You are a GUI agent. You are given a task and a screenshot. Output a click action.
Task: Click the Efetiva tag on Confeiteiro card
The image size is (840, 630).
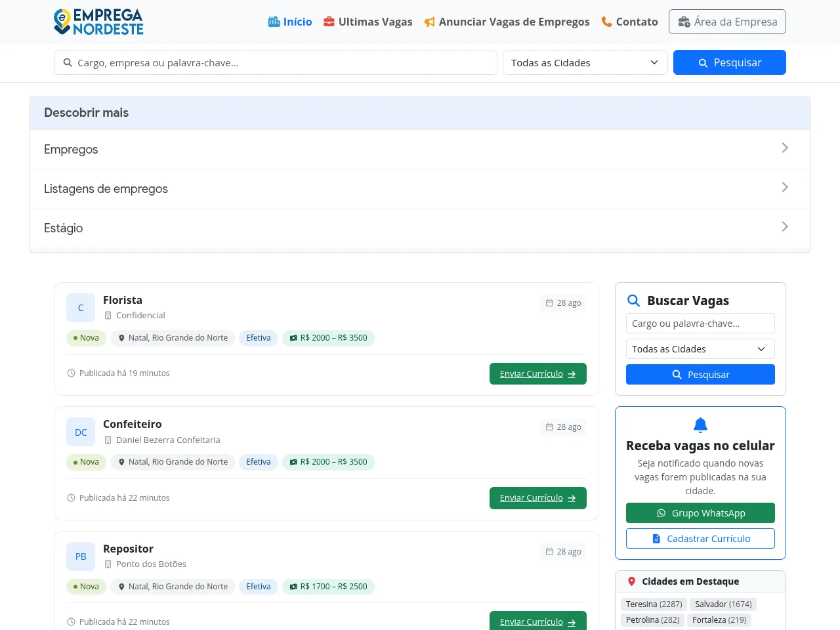pyautogui.click(x=259, y=462)
